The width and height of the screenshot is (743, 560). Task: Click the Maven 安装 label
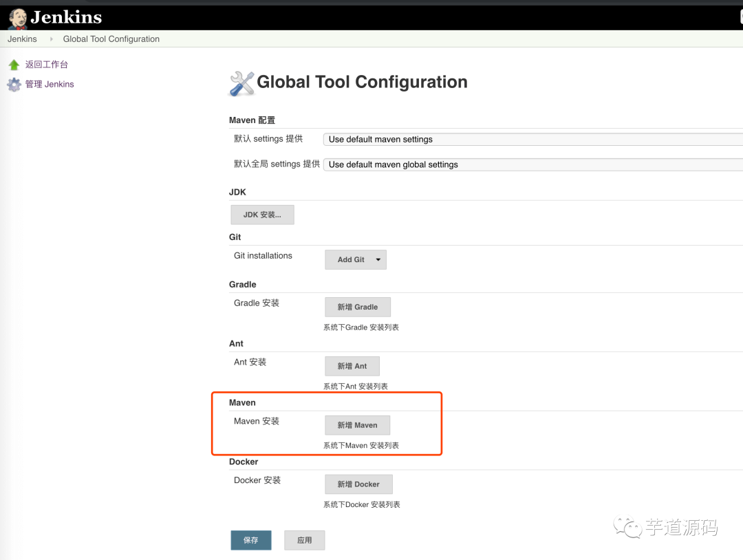click(257, 421)
